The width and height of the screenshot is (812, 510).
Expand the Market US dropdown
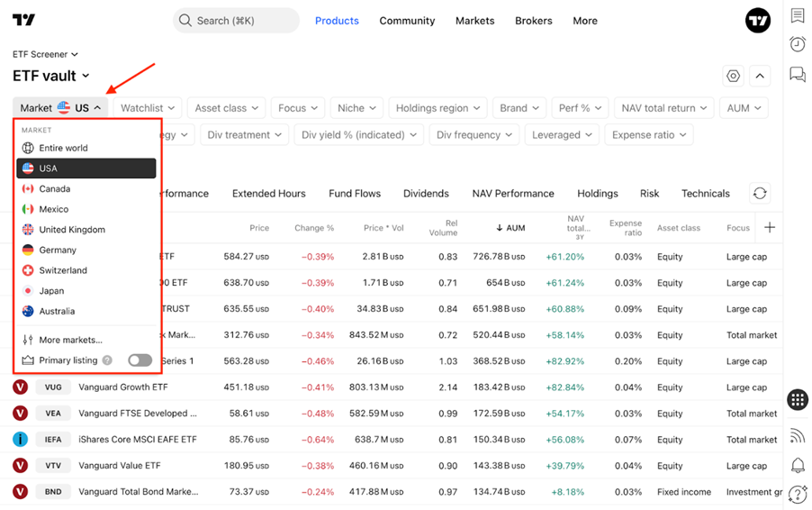tap(60, 108)
